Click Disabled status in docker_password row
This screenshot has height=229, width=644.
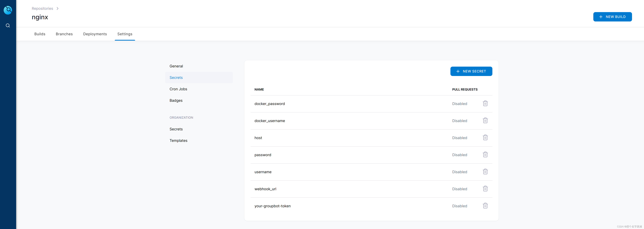(x=459, y=104)
